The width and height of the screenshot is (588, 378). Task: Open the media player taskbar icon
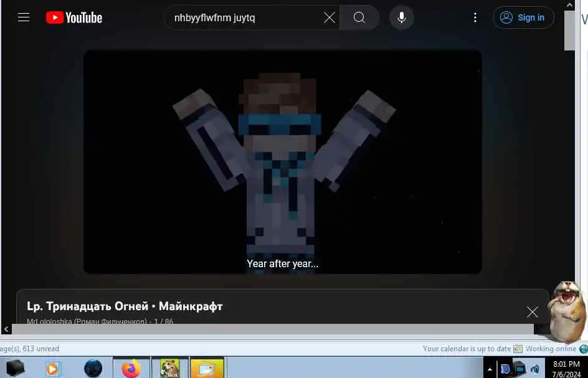53,369
